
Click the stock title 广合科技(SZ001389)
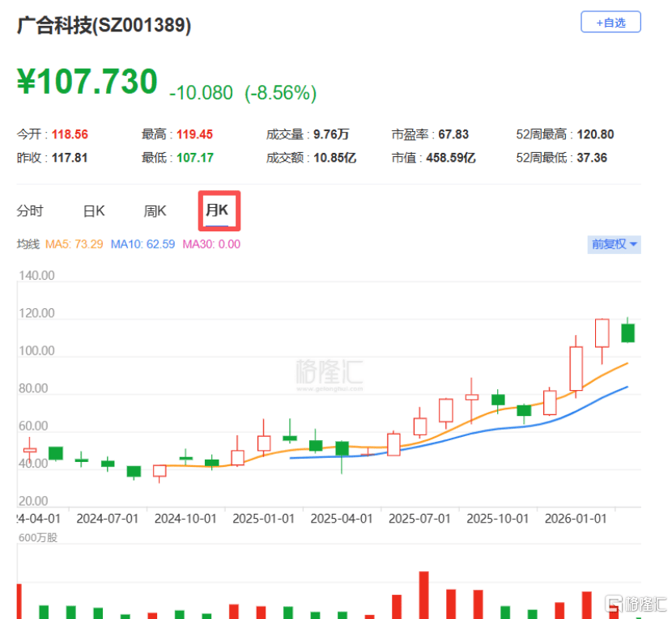[104, 26]
